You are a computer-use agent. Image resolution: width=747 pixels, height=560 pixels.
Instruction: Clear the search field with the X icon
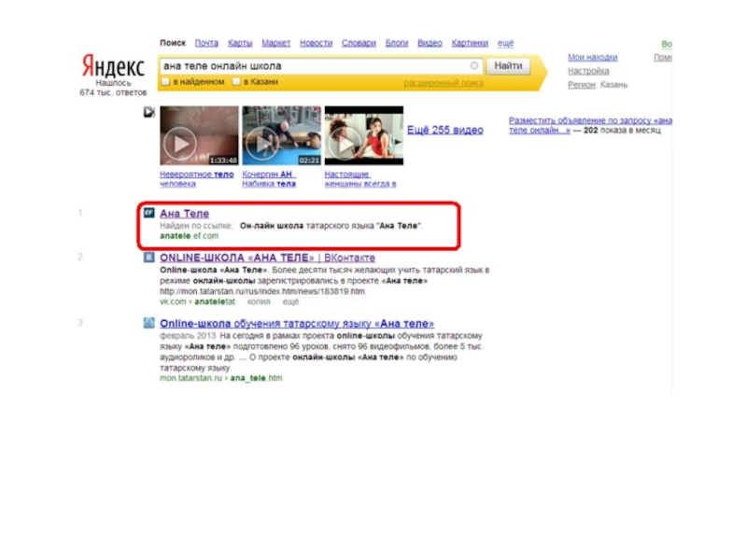pos(474,65)
